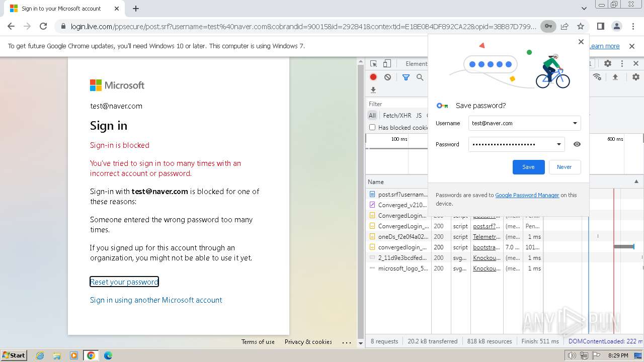Select the DevTools inspect element picker
This screenshot has width=644, height=362.
[x=373, y=64]
